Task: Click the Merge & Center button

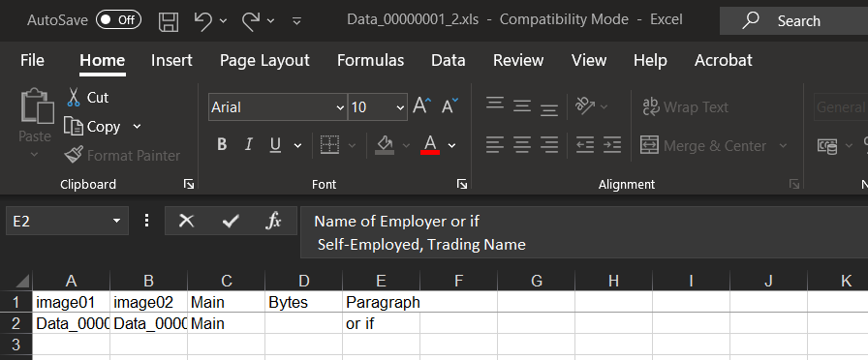Action: point(703,146)
